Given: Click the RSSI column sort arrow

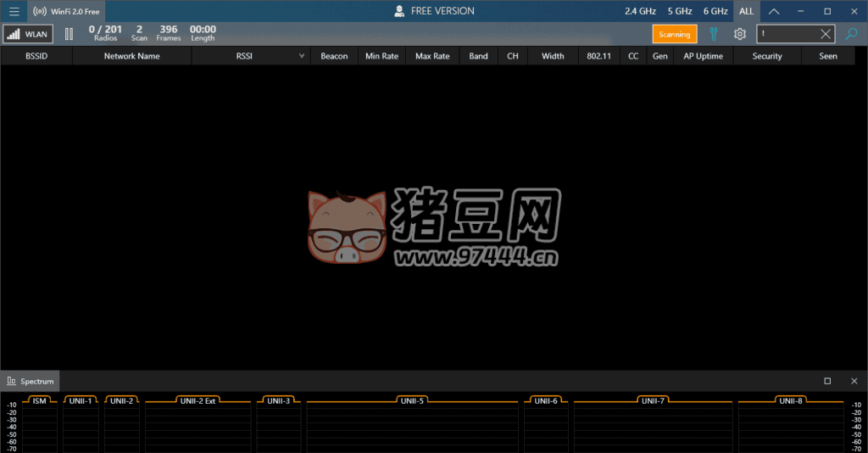Looking at the screenshot, I should click(302, 56).
